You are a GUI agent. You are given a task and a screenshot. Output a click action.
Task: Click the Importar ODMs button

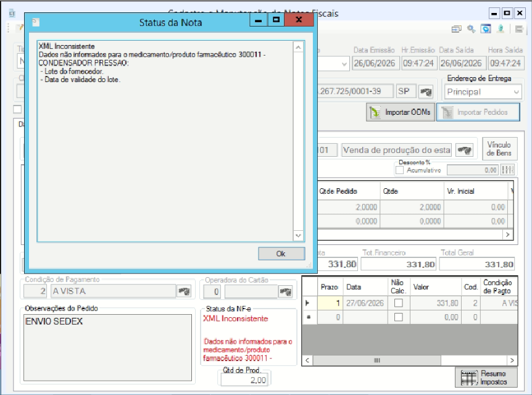401,112
